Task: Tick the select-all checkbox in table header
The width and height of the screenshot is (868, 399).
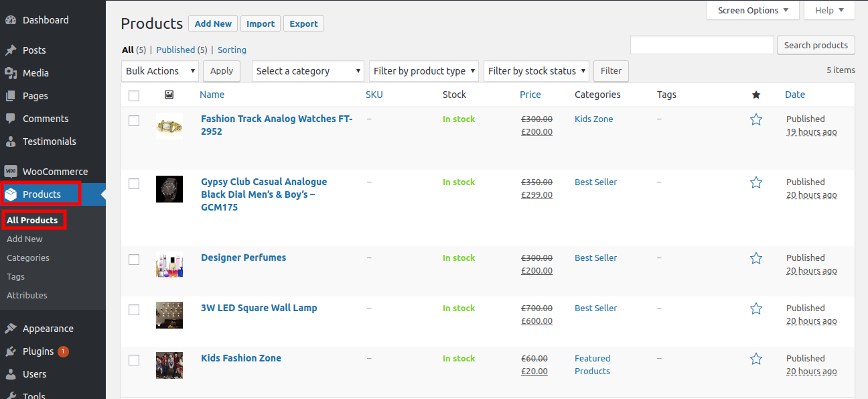Action: (134, 96)
